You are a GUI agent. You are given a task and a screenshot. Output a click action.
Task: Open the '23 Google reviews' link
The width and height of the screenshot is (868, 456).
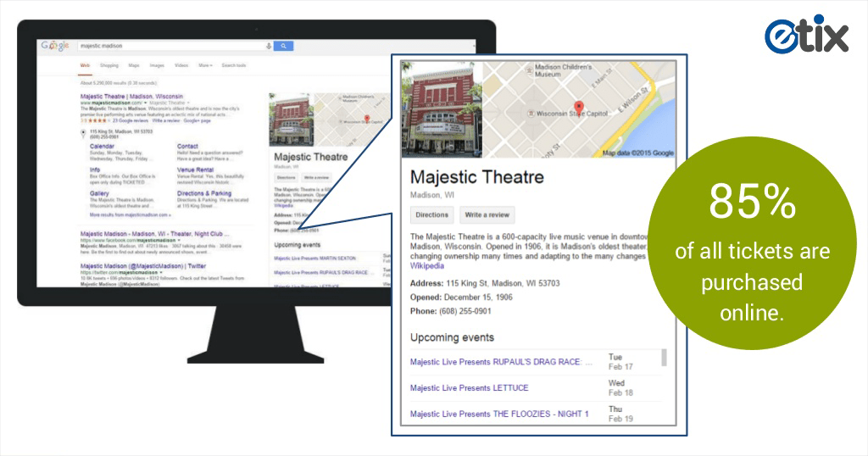131,120
